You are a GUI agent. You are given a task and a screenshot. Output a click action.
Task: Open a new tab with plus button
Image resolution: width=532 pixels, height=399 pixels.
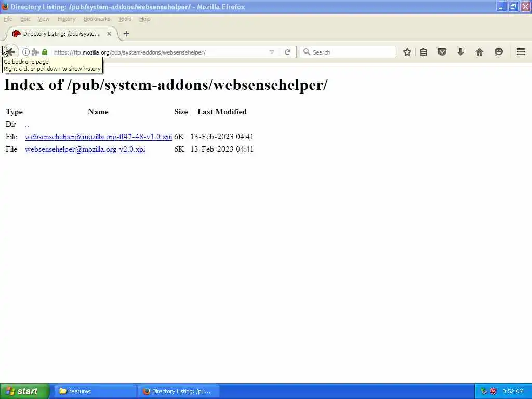tap(126, 34)
